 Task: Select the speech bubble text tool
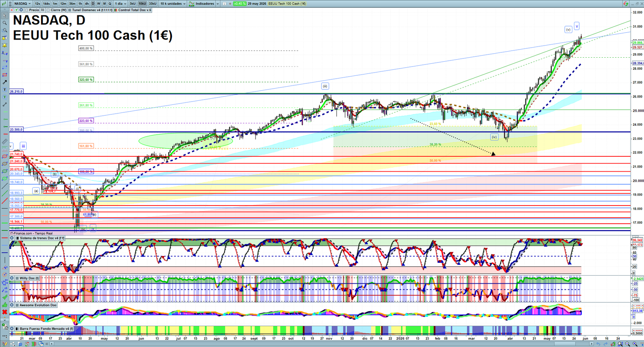point(4,97)
